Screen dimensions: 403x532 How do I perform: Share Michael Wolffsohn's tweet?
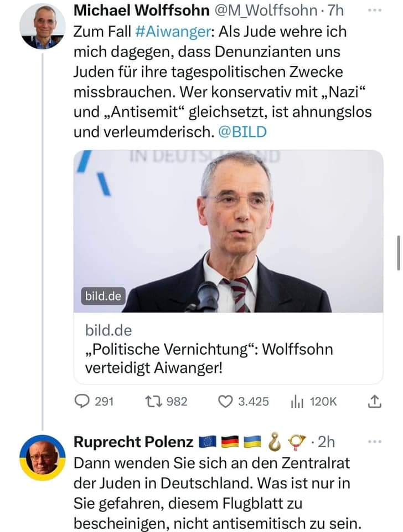(374, 401)
